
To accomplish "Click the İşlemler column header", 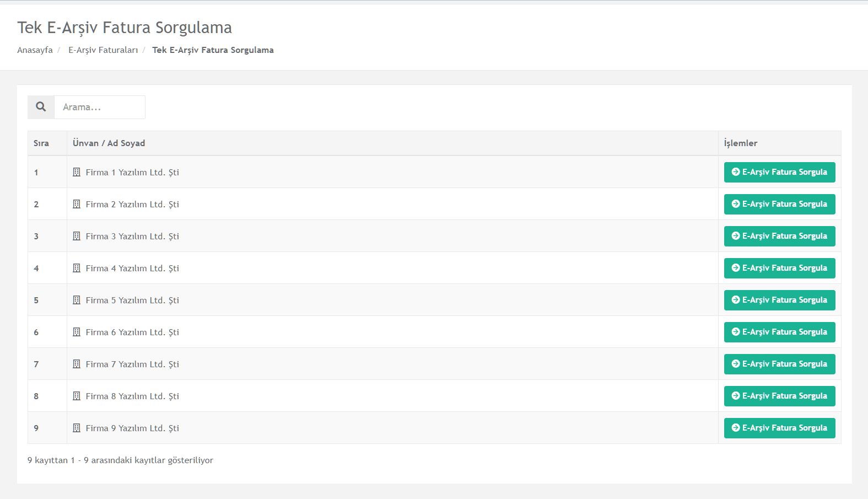I will coord(741,143).
